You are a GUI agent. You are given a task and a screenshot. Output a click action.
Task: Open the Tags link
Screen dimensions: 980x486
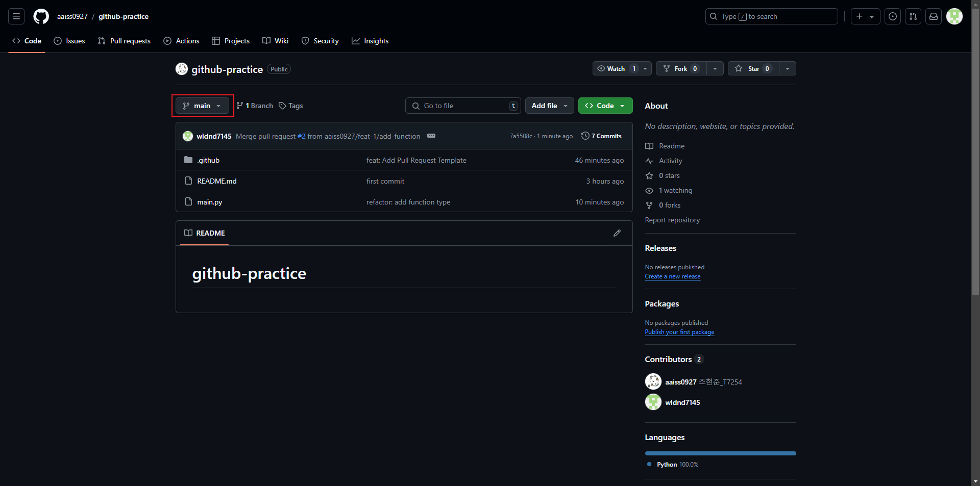[291, 106]
